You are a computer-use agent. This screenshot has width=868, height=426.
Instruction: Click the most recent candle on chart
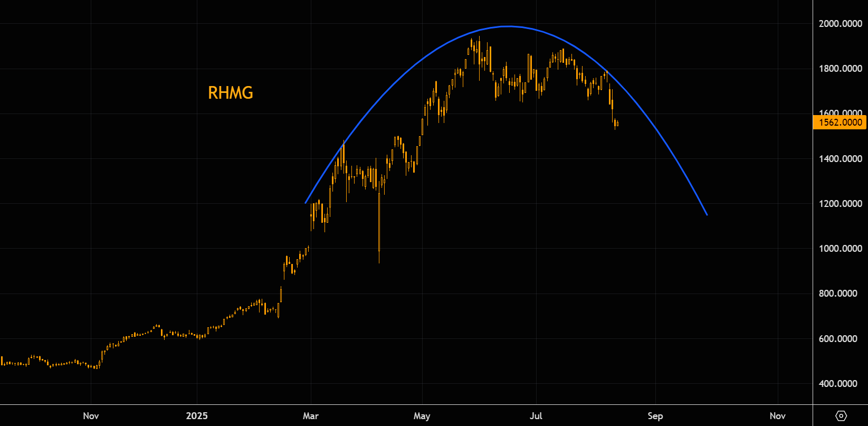pyautogui.click(x=617, y=124)
